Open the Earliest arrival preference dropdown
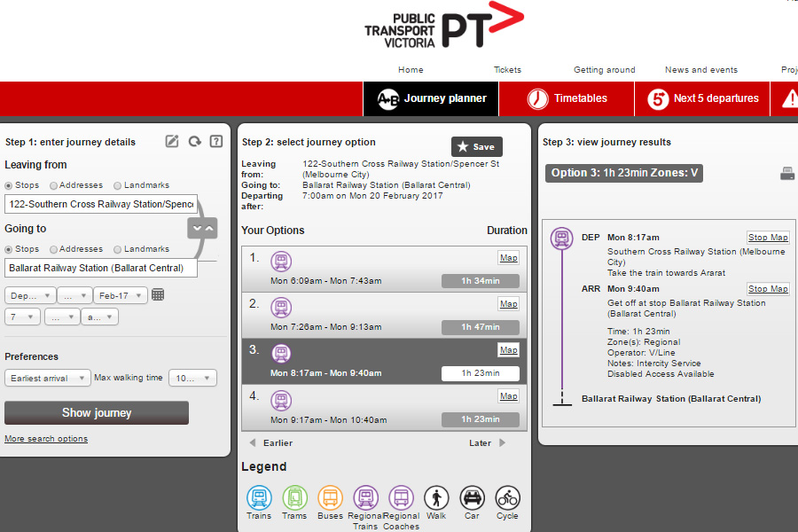Image resolution: width=798 pixels, height=532 pixels. click(48, 378)
